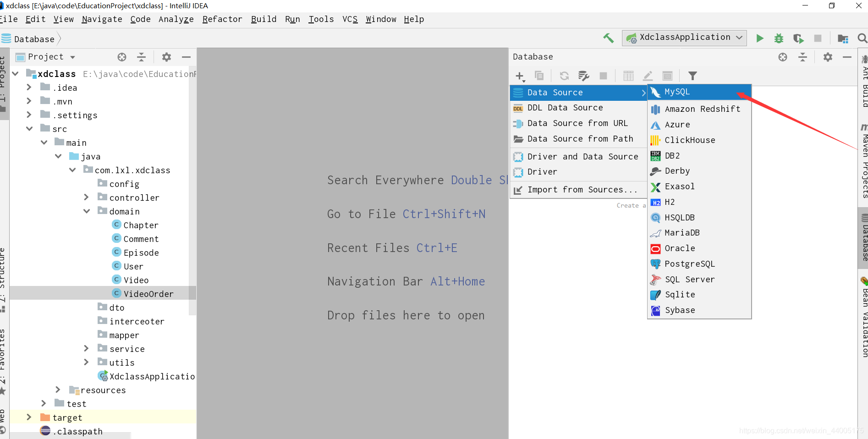Select Sqlite data source
Image resolution: width=868 pixels, height=439 pixels.
coord(699,295)
